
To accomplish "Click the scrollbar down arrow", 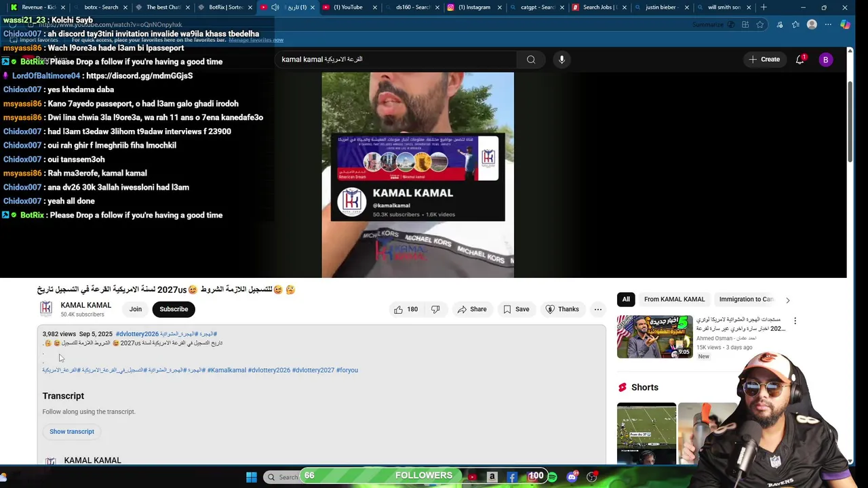I will pyautogui.click(x=850, y=462).
